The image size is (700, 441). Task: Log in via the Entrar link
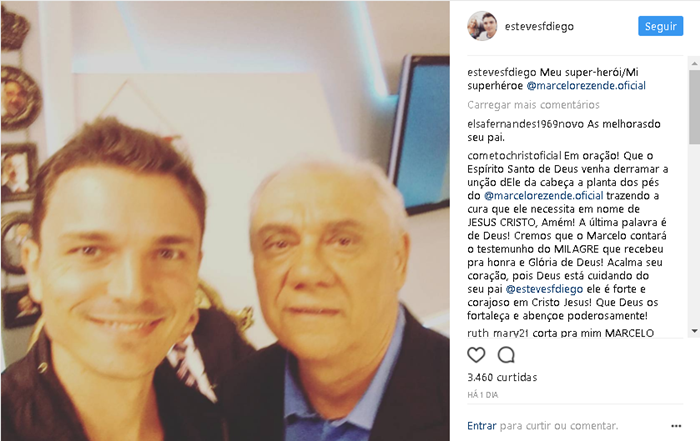481,426
